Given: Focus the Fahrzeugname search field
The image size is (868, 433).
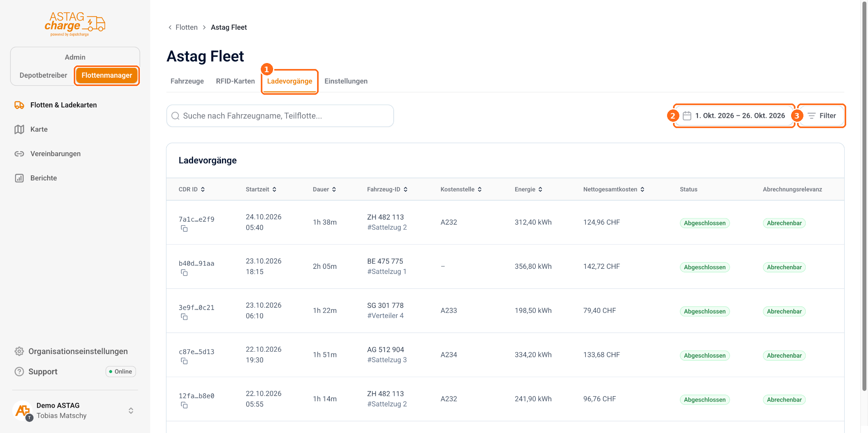Looking at the screenshot, I should [x=280, y=116].
